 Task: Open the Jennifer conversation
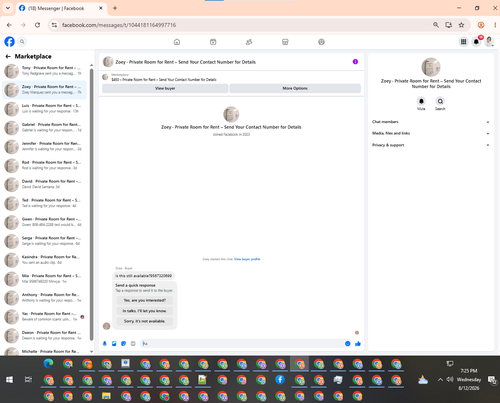[x=45, y=146]
